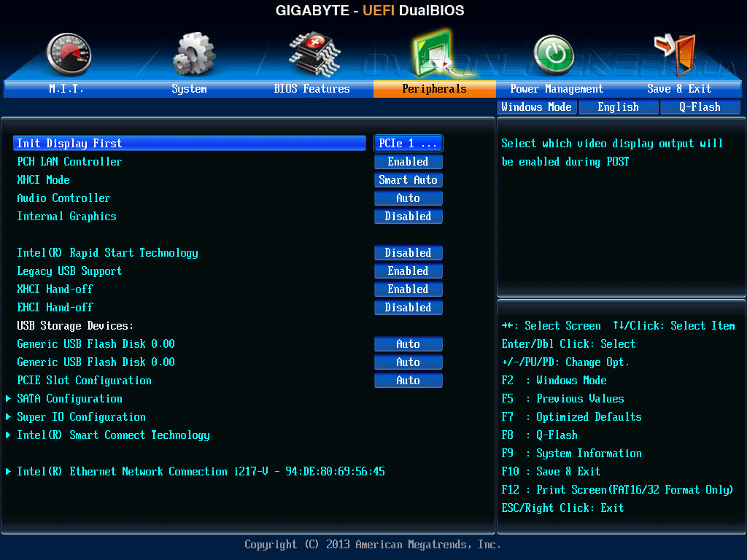This screenshot has width=747, height=560.
Task: Switch to the System tab
Action: click(189, 88)
